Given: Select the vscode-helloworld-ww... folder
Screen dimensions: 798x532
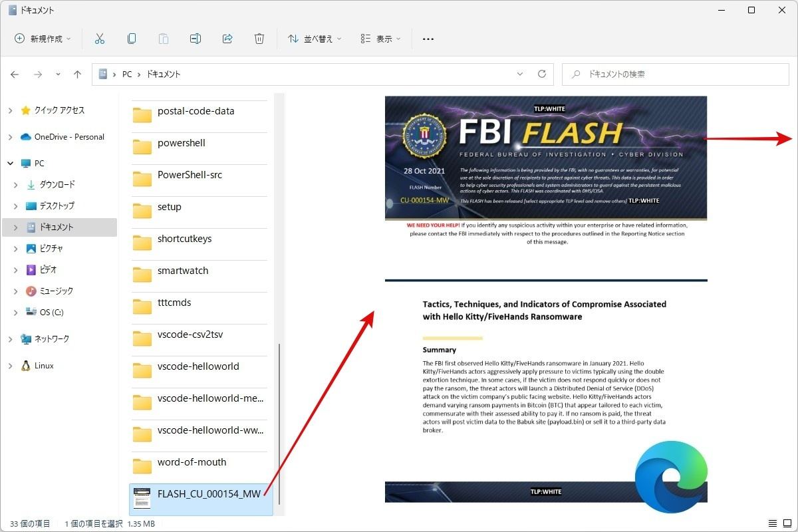Looking at the screenshot, I should [x=199, y=434].
